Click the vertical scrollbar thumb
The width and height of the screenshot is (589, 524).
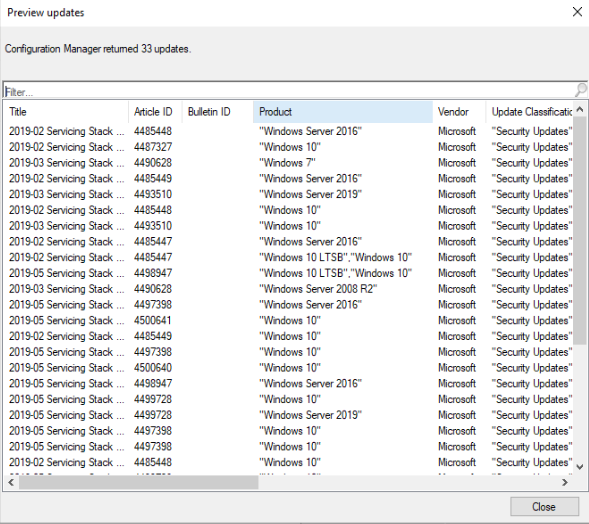[580, 230]
